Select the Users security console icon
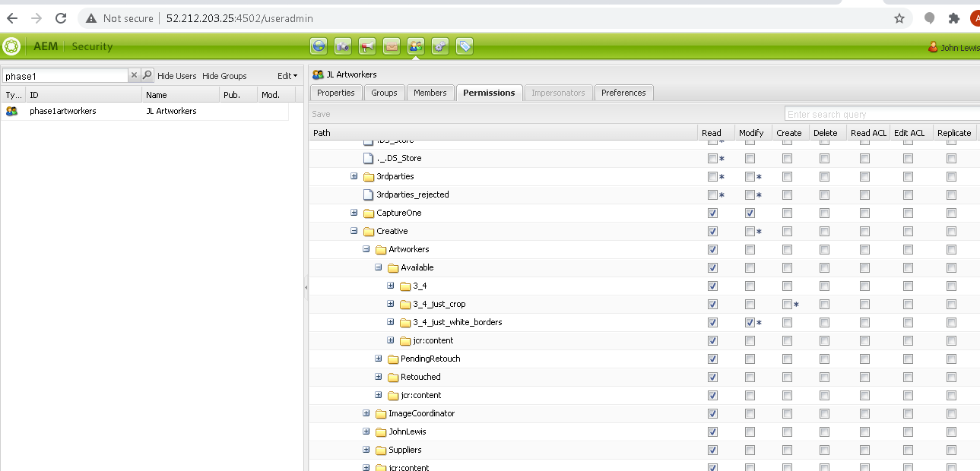The width and height of the screenshot is (980, 471). click(x=415, y=46)
